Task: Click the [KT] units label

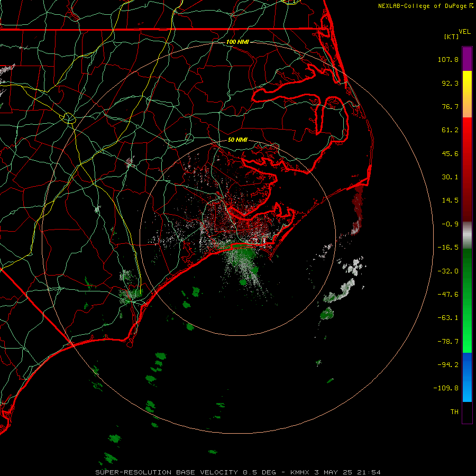Action: pyautogui.click(x=452, y=36)
